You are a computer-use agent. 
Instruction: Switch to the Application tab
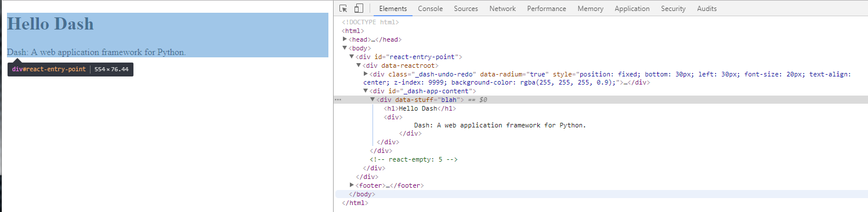pos(632,9)
